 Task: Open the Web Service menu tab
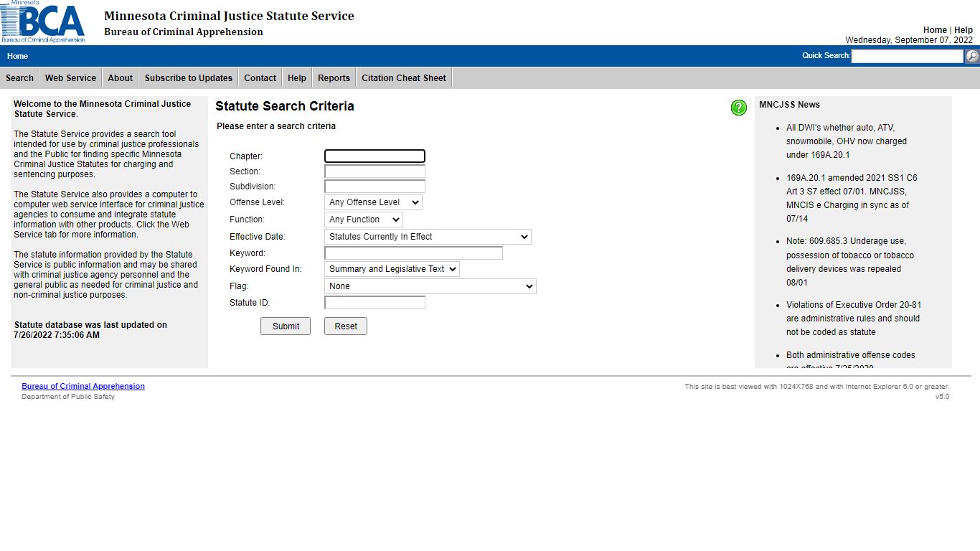click(70, 78)
